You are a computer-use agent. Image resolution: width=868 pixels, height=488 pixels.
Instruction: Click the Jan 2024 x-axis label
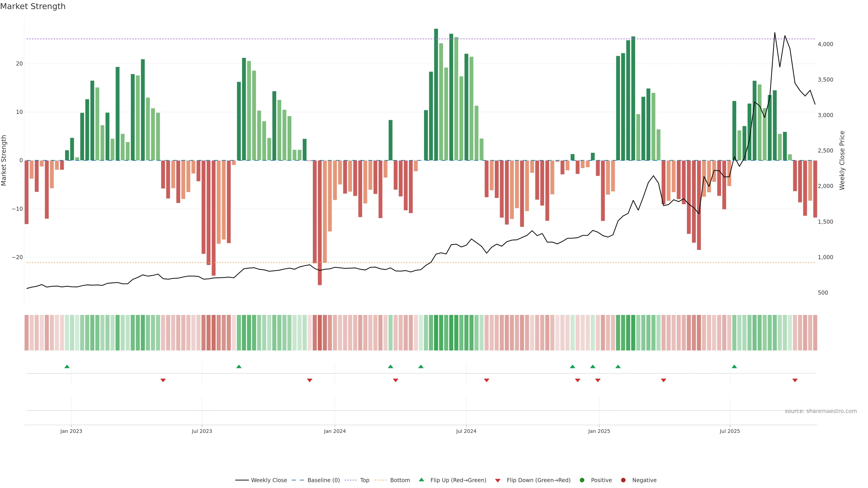pyautogui.click(x=335, y=431)
